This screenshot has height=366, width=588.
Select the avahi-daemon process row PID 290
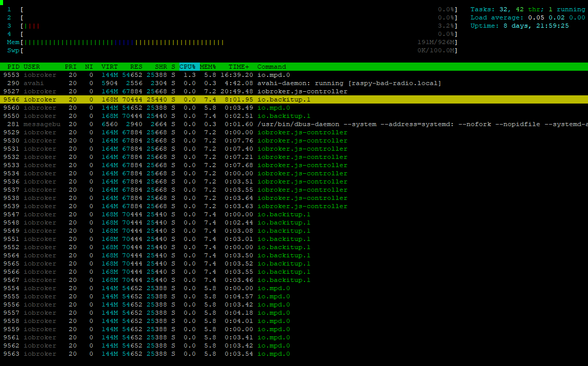(294, 83)
